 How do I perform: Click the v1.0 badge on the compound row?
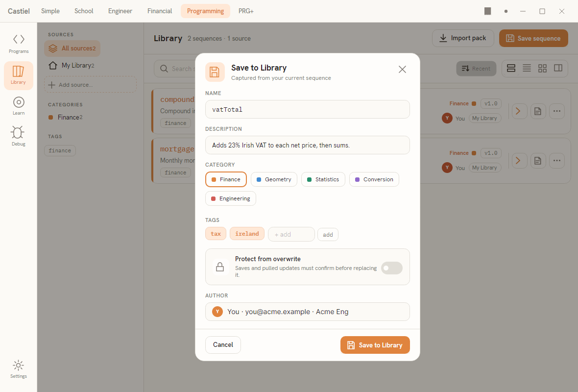click(x=491, y=103)
